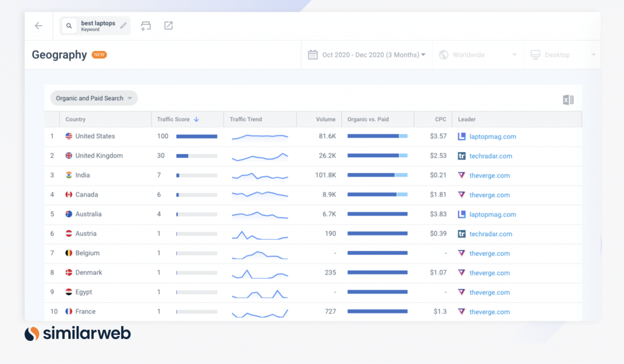Click the best laptops keyword field
Image resolution: width=624 pixels, height=364 pixels.
(94, 26)
